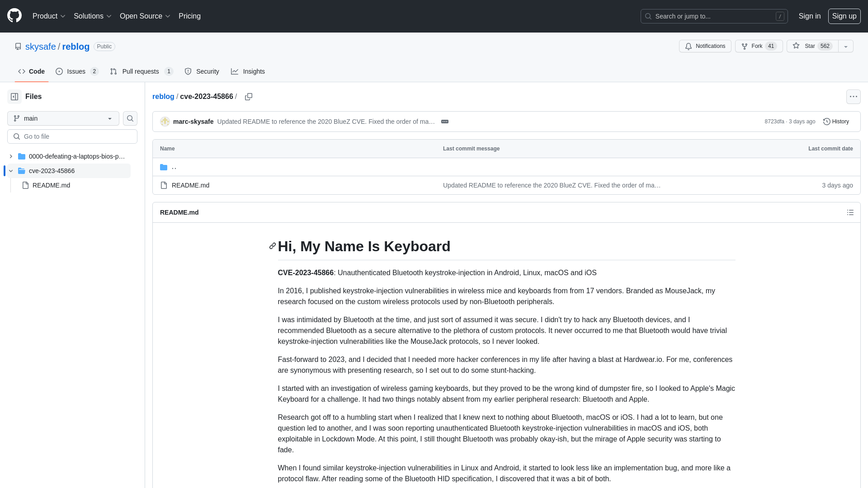868x488 pixels.
Task: Click the more options ellipsis button
Action: tap(853, 97)
